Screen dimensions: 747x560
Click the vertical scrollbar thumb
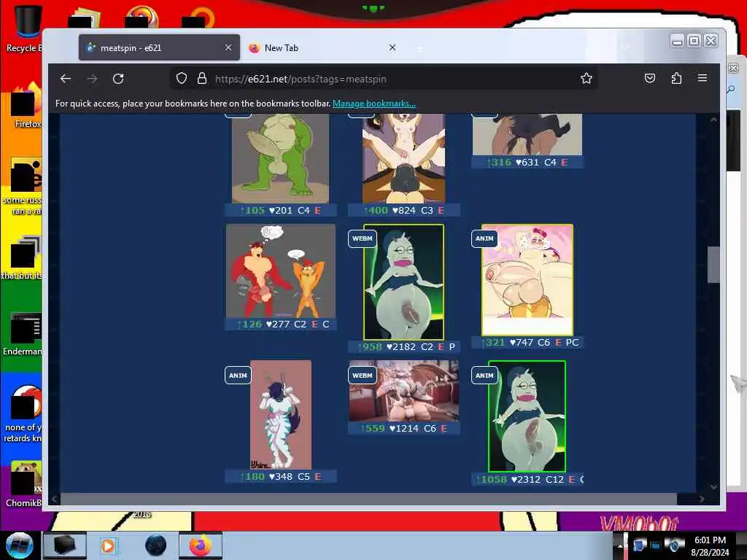[713, 265]
